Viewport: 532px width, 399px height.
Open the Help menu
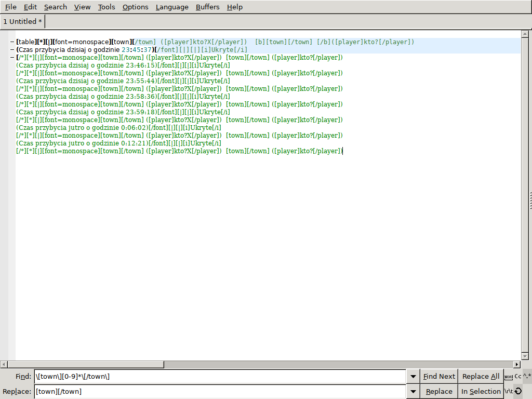[235, 7]
